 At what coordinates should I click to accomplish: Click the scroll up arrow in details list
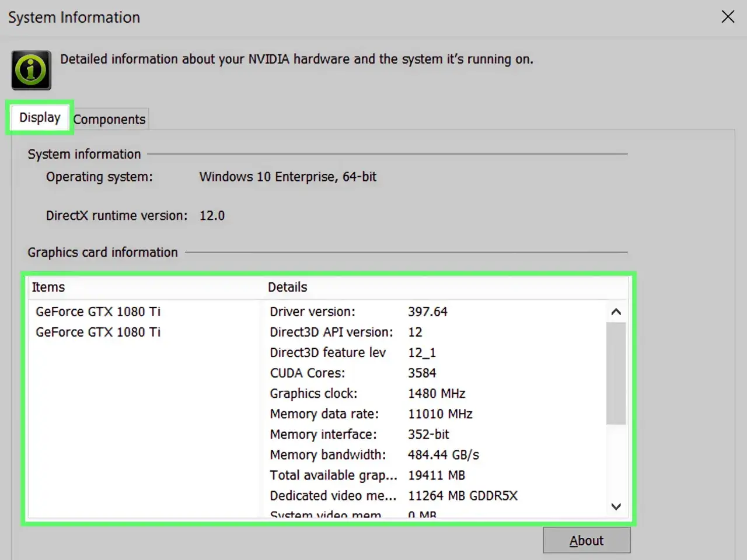tap(616, 312)
